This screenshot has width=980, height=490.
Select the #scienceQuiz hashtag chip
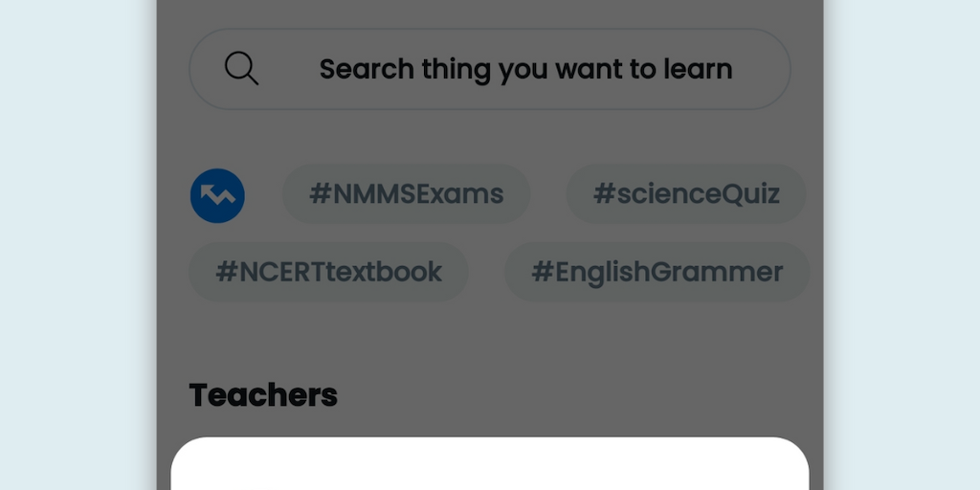point(685,194)
